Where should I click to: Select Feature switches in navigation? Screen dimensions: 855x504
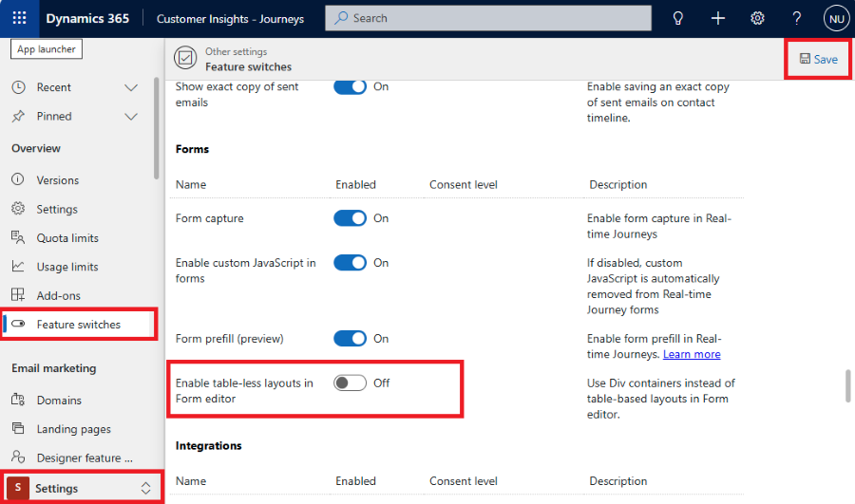point(78,325)
